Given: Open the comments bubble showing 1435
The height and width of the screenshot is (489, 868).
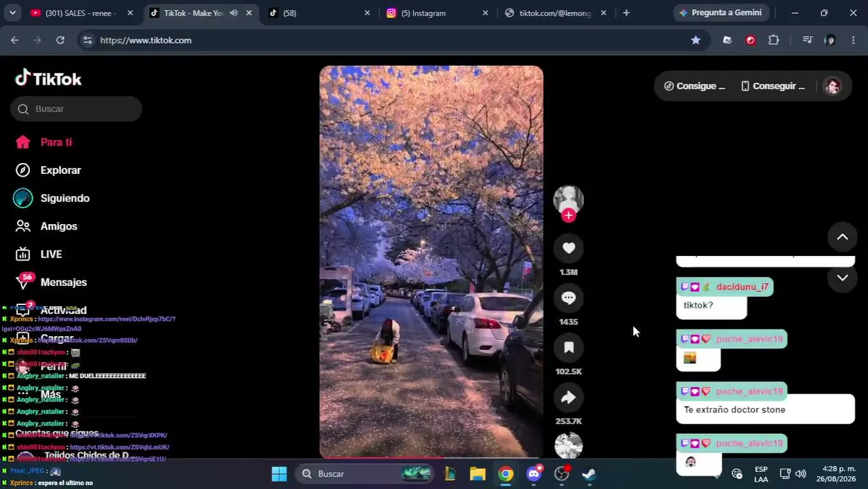Looking at the screenshot, I should (x=568, y=298).
